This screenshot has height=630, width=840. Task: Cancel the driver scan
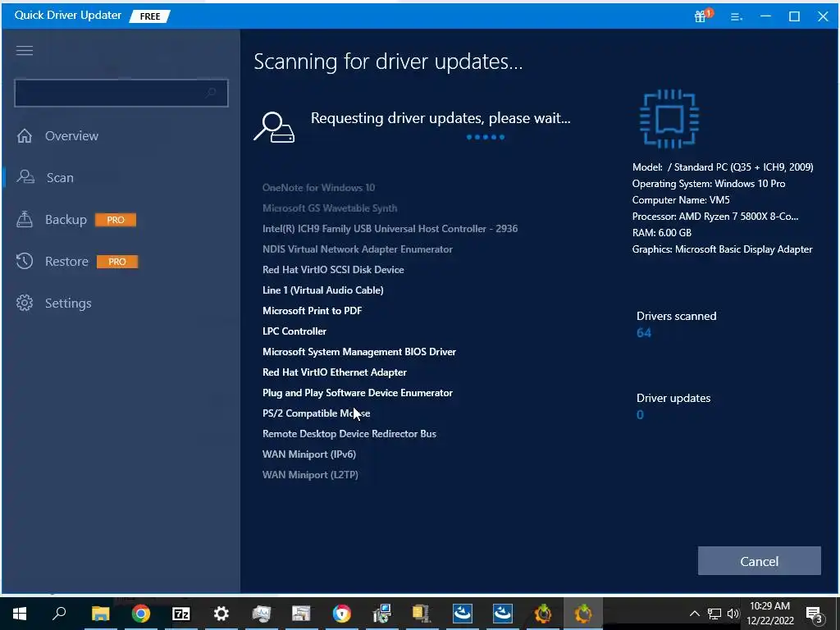759,561
